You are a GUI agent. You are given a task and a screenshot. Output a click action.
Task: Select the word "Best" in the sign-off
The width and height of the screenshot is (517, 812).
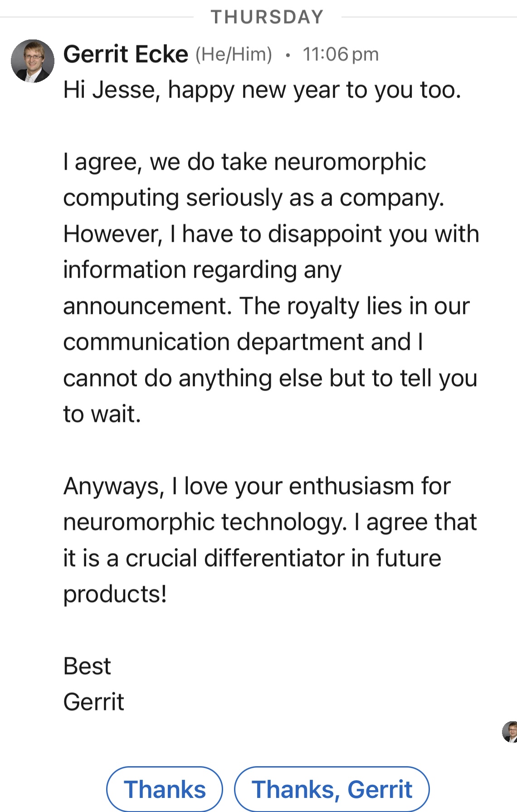tap(87, 666)
